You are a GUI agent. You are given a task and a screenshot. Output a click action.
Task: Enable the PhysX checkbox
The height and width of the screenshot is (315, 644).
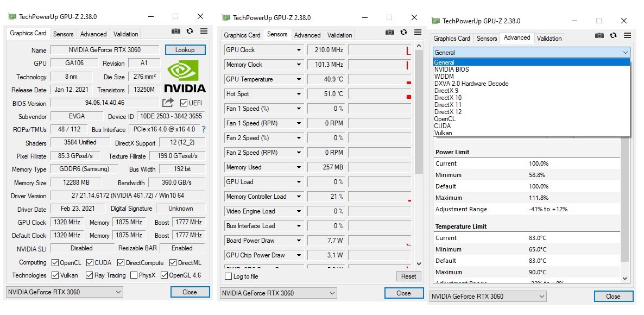click(134, 275)
